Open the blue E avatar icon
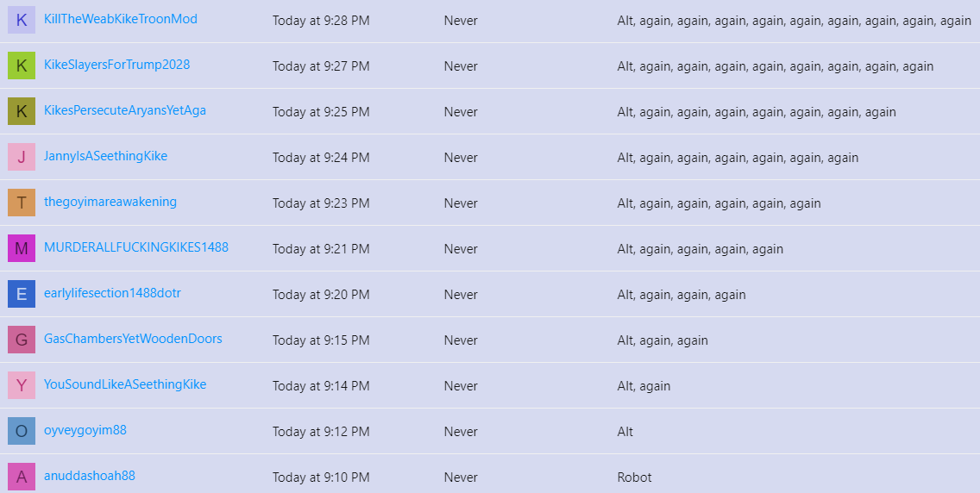The height and width of the screenshot is (493, 980). [22, 294]
